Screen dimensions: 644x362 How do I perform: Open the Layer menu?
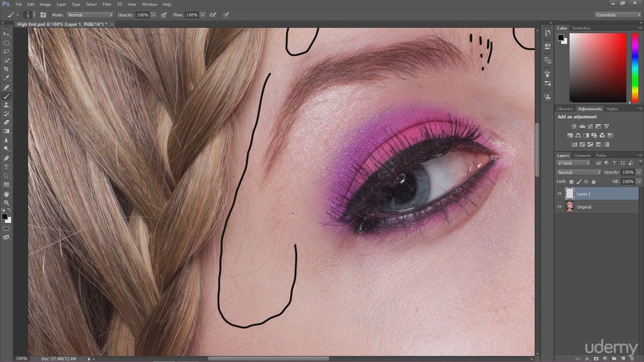[x=61, y=4]
